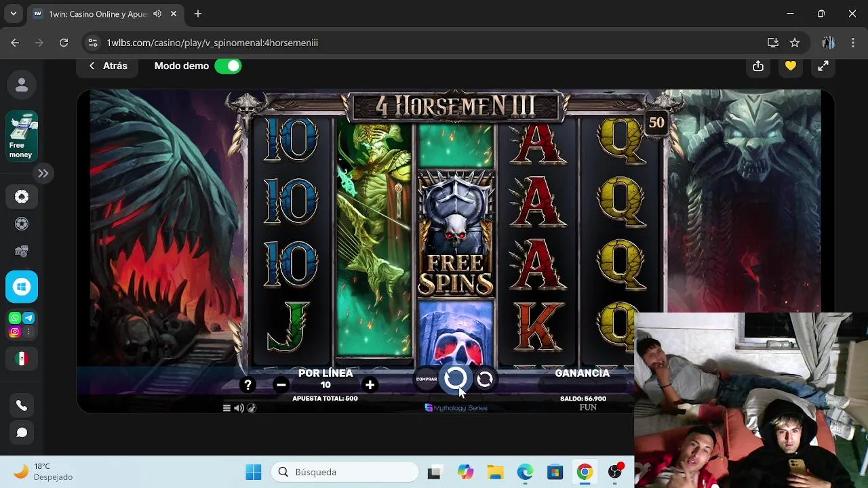Open the sports soccer ball icon
Image resolution: width=868 pixels, height=488 pixels.
(22, 224)
